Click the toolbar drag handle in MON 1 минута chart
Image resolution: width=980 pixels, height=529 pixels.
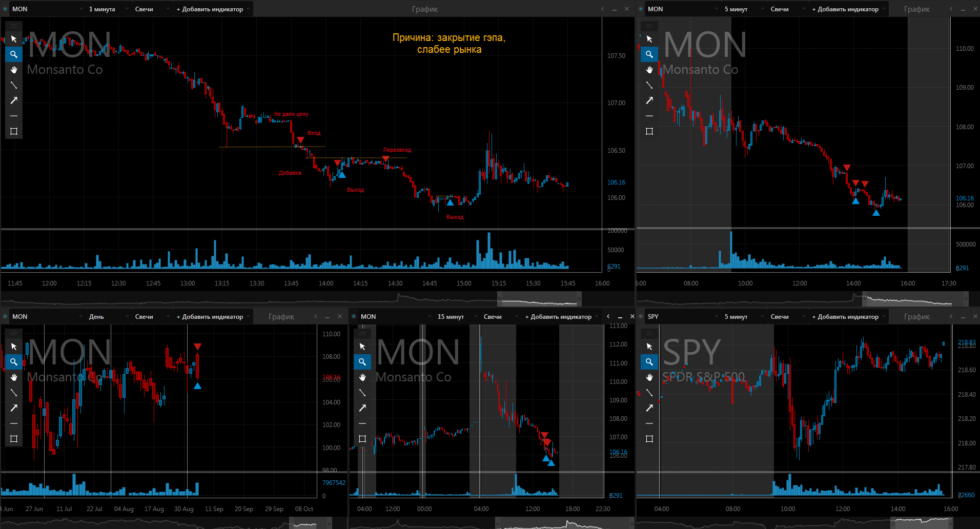pos(14,26)
